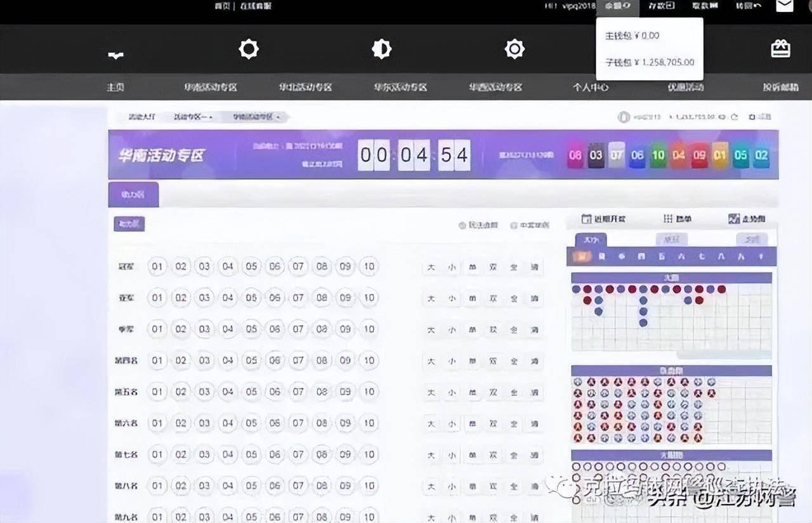Click the red 08 result number ball
The width and height of the screenshot is (812, 523).
point(576,155)
